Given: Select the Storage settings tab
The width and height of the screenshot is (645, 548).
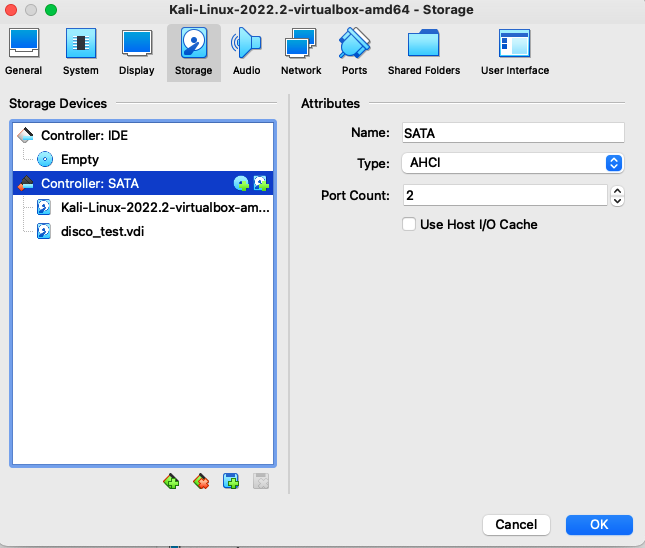Looking at the screenshot, I should [x=194, y=53].
